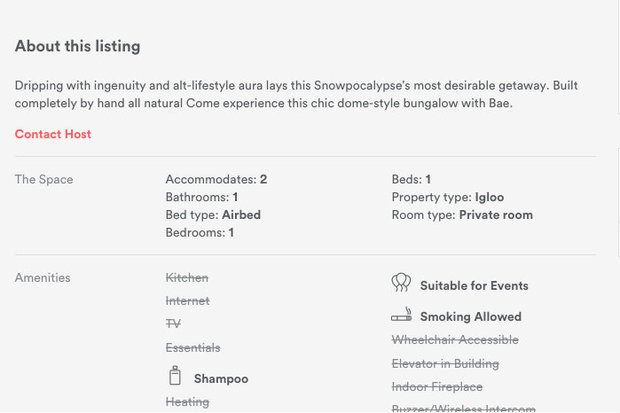Image resolution: width=620 pixels, height=413 pixels.
Task: Click the About this listing heading
Action: pos(77,47)
